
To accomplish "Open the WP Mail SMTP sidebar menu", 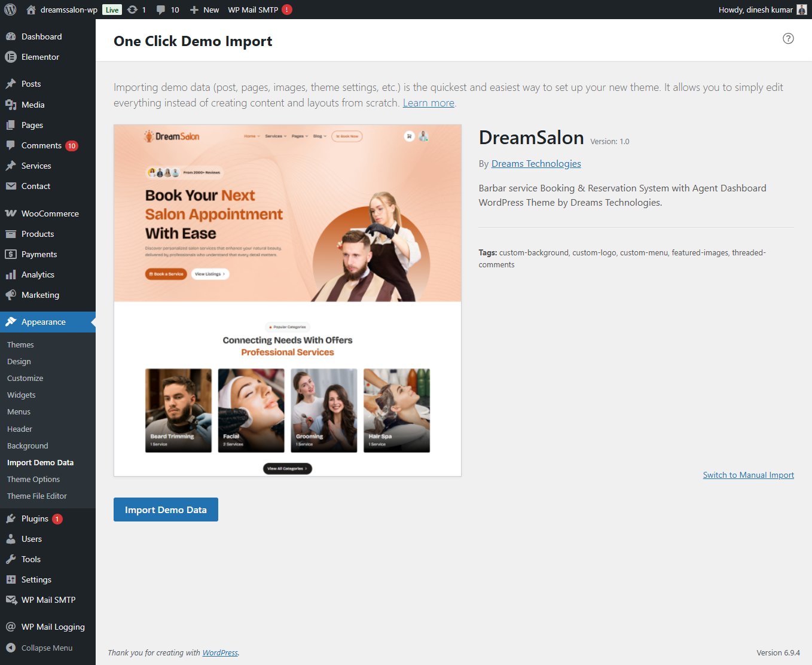I will point(48,600).
